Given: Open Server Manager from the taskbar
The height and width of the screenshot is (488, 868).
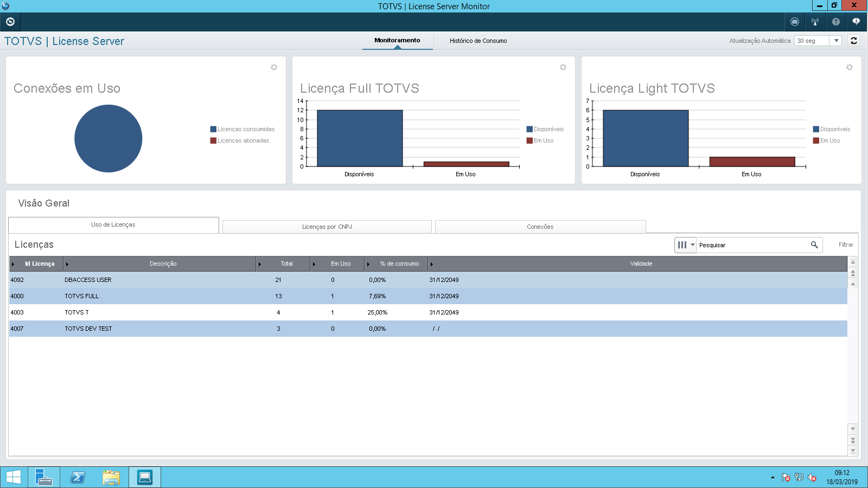Looking at the screenshot, I should (43, 477).
